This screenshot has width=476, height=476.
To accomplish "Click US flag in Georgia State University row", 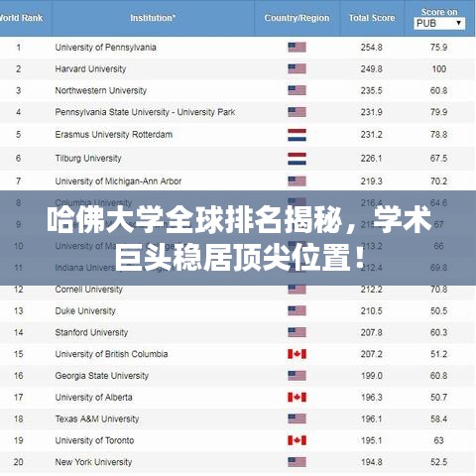I will click(297, 376).
